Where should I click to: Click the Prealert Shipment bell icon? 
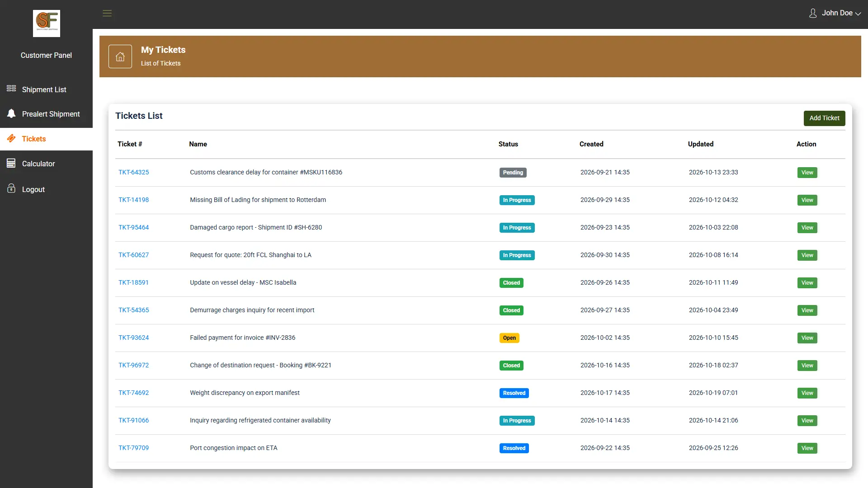11,113
